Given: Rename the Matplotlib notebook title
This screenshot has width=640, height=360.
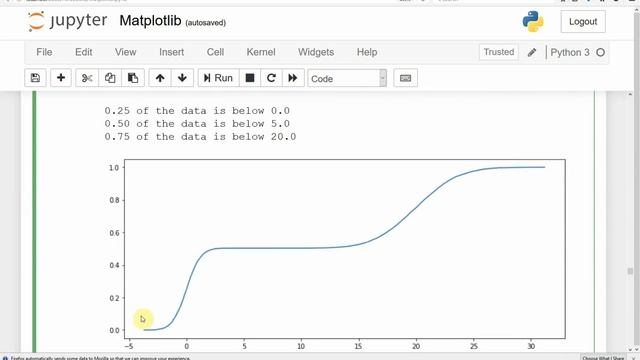Looking at the screenshot, I should [150, 21].
